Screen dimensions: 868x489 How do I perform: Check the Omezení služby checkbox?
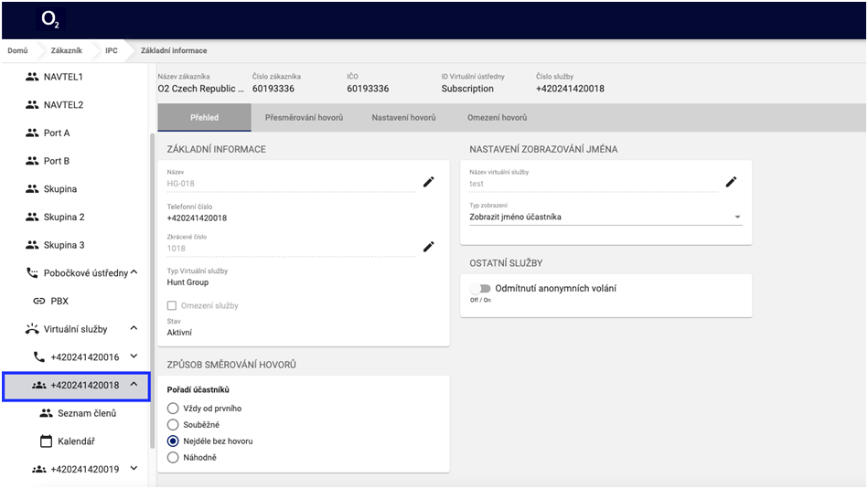(x=172, y=305)
